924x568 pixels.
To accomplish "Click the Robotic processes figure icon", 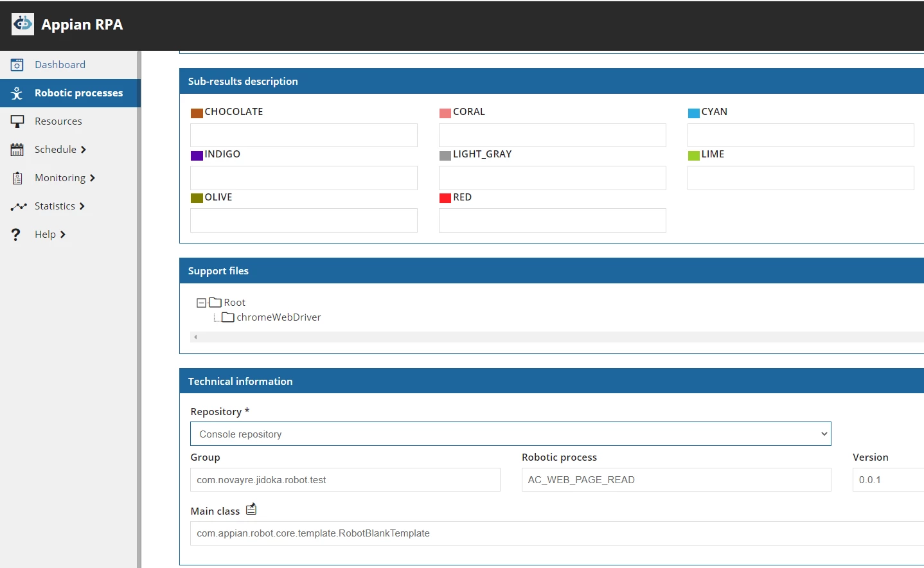I will click(17, 93).
